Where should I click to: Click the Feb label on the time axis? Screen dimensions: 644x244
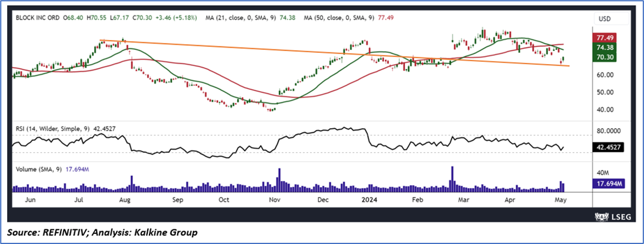pyautogui.click(x=417, y=200)
